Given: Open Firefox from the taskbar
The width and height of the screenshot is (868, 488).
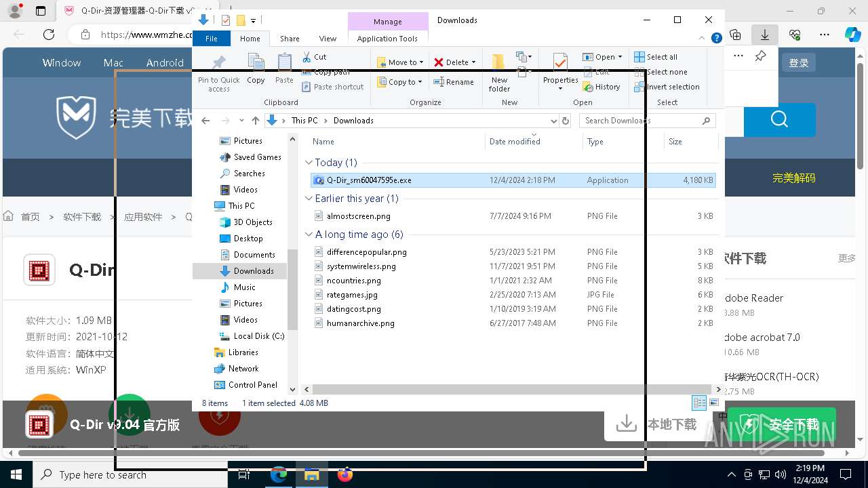Looking at the screenshot, I should click(345, 474).
